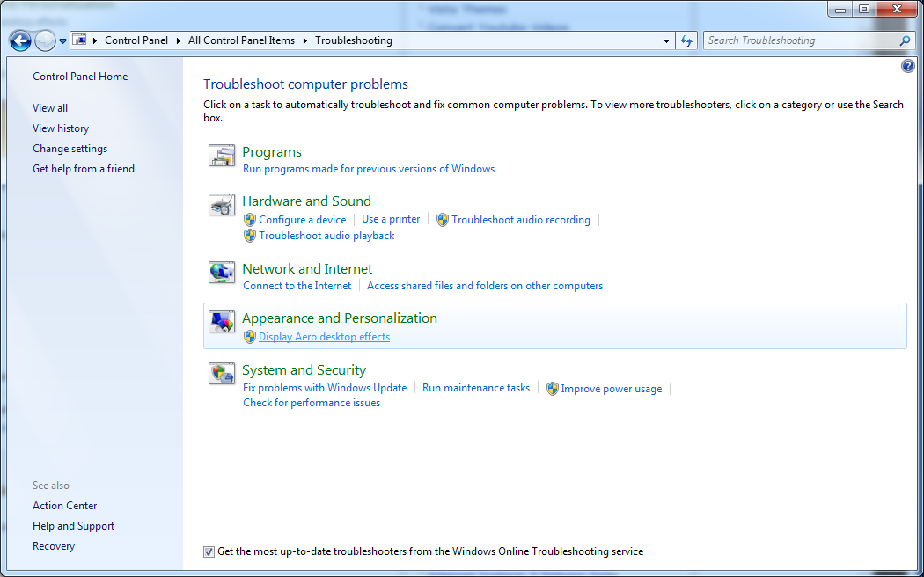Uncheck the get most up-to-date troubleshooters checkbox

point(209,552)
